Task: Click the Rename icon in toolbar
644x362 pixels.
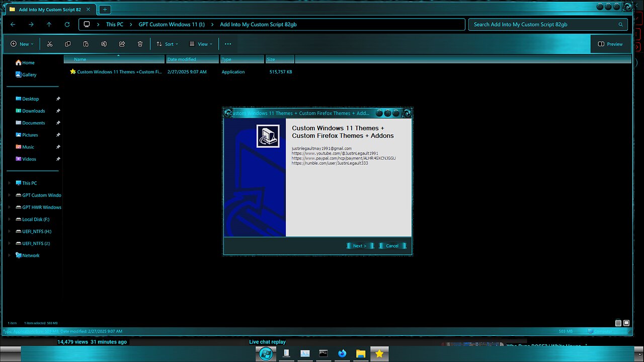Action: (104, 44)
